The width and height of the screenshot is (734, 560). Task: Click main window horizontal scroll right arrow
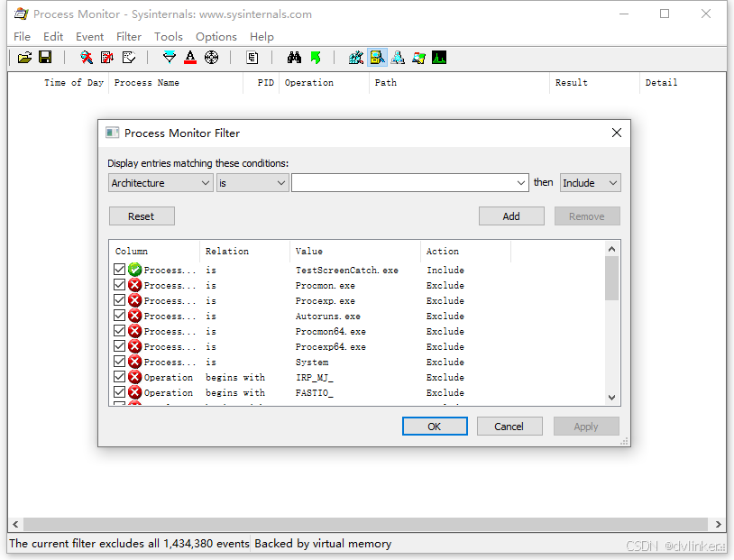(719, 524)
